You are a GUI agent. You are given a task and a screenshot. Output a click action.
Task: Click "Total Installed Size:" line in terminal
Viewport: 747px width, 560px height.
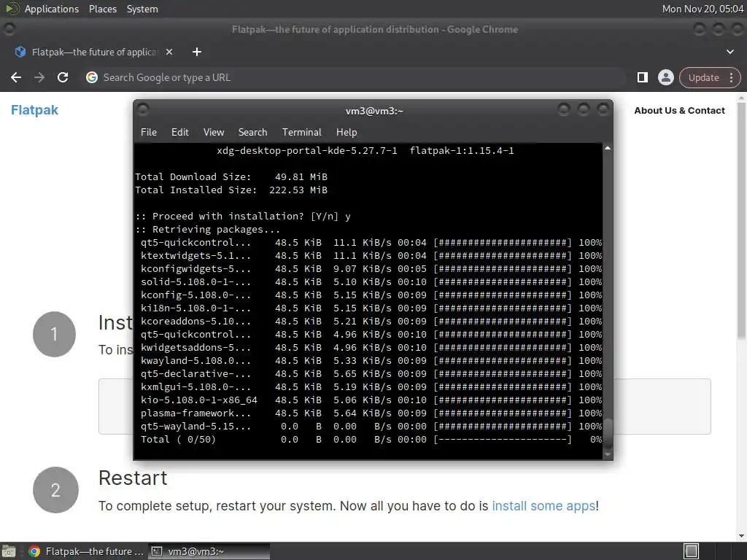pyautogui.click(x=231, y=190)
